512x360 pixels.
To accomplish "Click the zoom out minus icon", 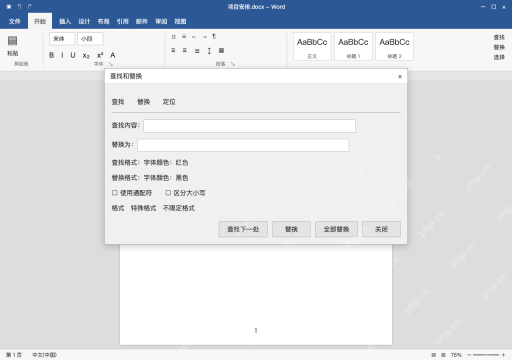I will (469, 355).
